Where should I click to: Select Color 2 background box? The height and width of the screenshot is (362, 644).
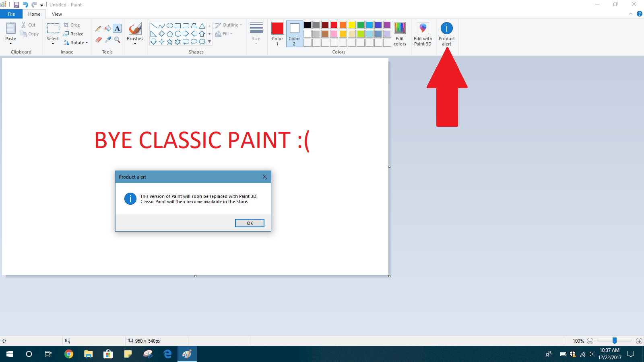point(294,34)
